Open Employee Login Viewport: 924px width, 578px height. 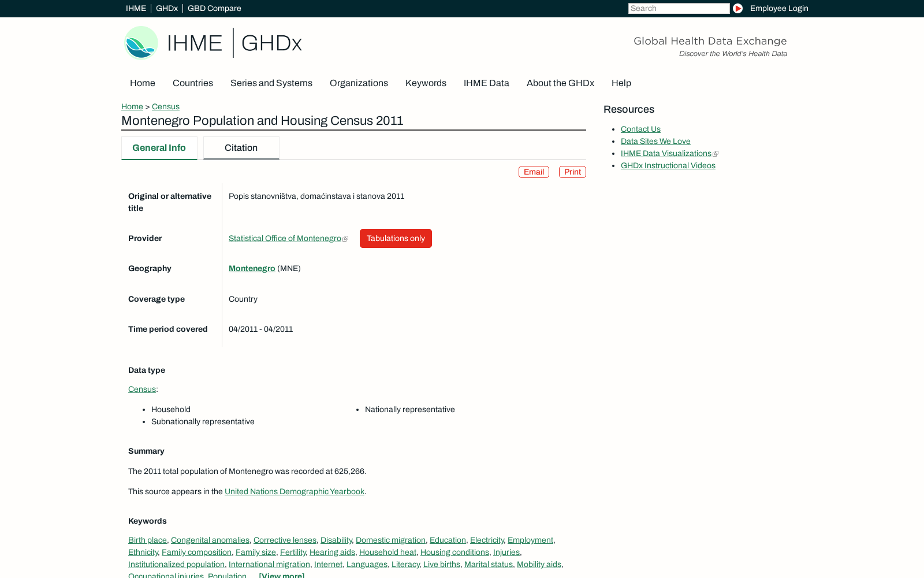pyautogui.click(x=779, y=8)
